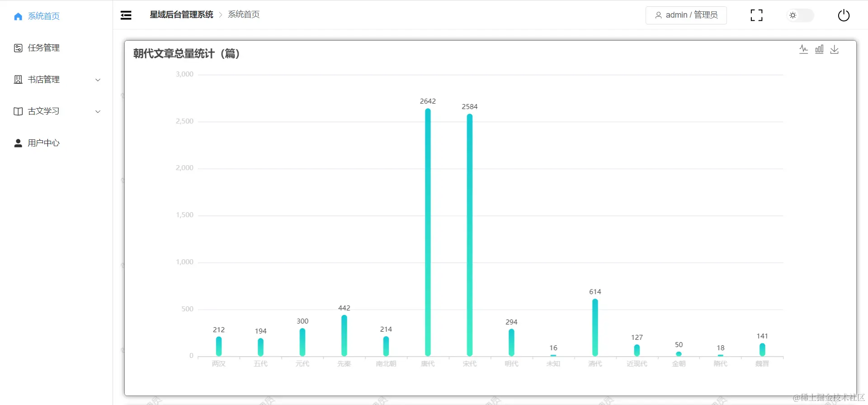Image resolution: width=868 pixels, height=405 pixels.
Task: Click the chart title 朝代文章总量统计（篇）
Action: [187, 53]
